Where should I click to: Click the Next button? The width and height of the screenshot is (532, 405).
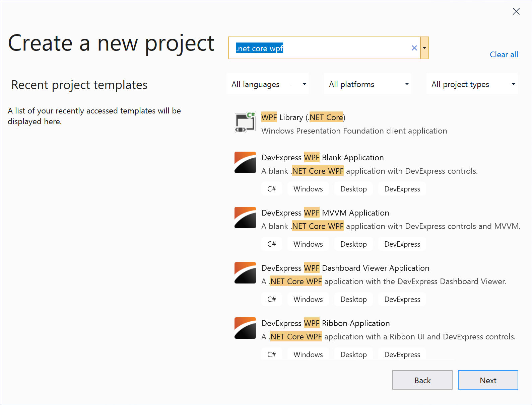tap(488, 380)
